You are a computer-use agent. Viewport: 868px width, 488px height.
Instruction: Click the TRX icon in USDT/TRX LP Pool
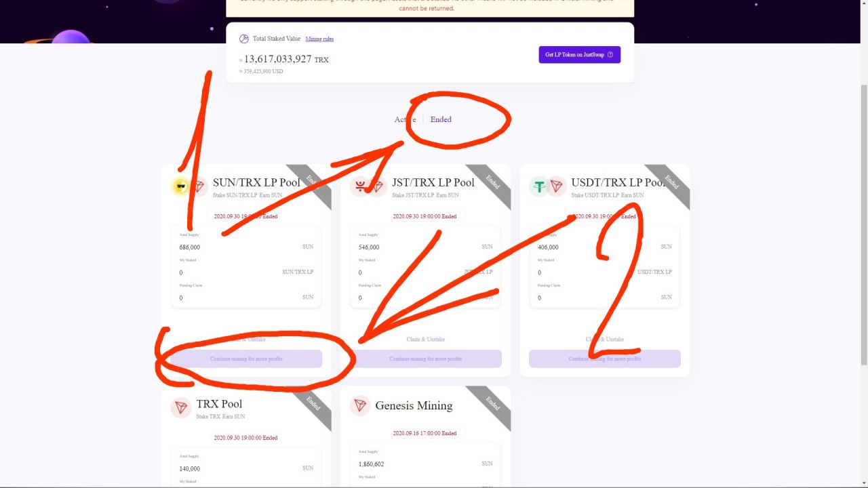[557, 186]
